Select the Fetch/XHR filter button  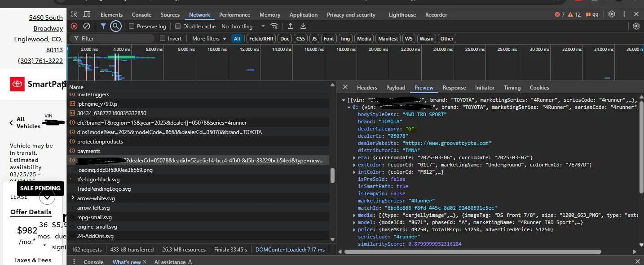click(x=261, y=39)
